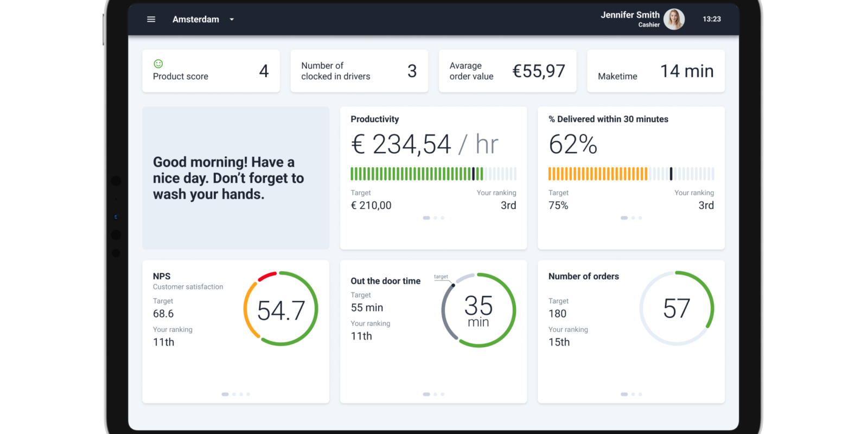Select Number of clocked in drivers card

pyautogui.click(x=359, y=71)
